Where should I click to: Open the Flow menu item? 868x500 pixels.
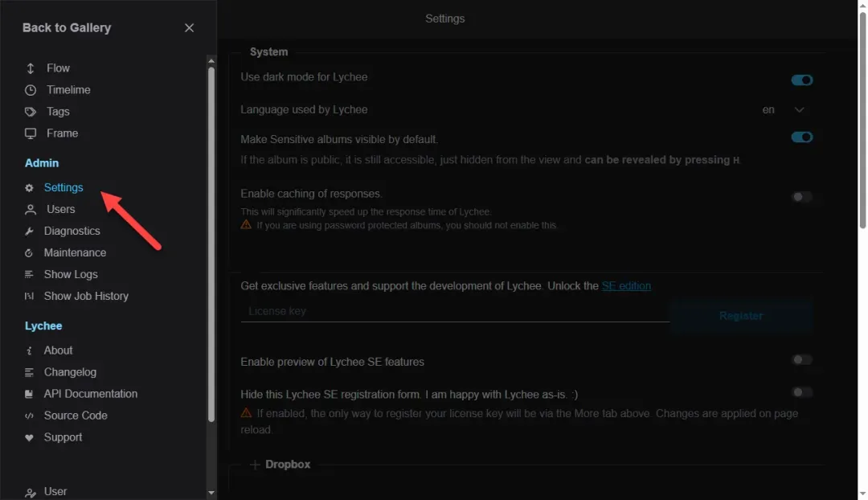pyautogui.click(x=58, y=68)
